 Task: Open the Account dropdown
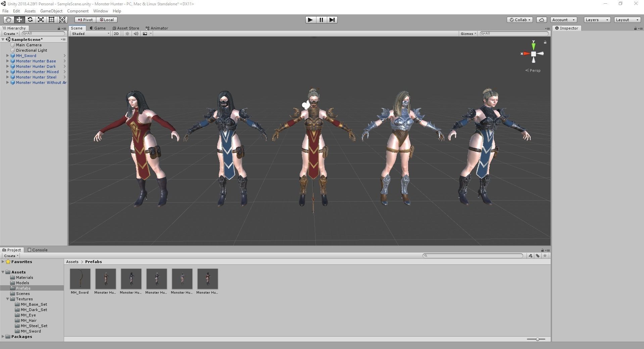point(563,20)
